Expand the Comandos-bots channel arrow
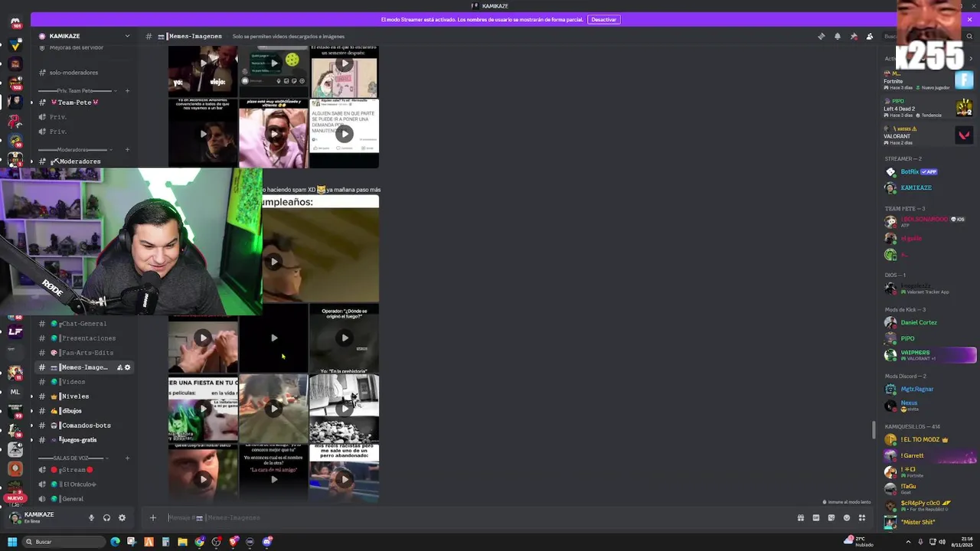This screenshot has width=980, height=551. click(31, 425)
